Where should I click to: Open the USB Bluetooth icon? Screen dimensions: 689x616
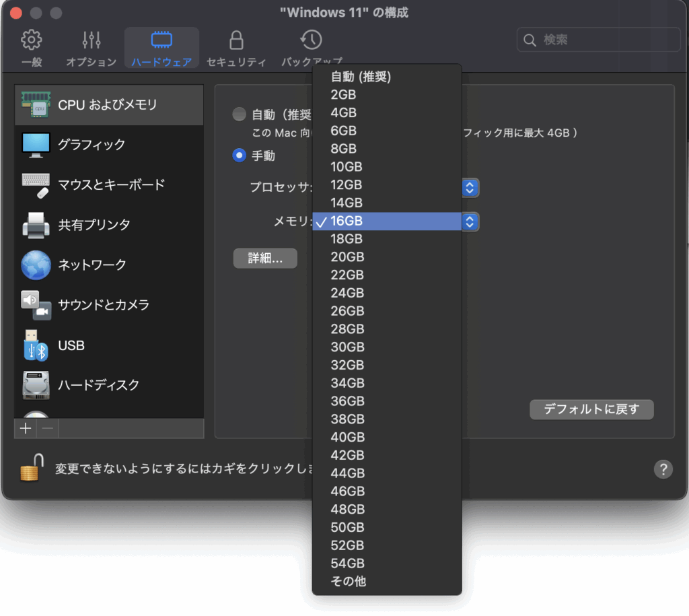pos(36,345)
